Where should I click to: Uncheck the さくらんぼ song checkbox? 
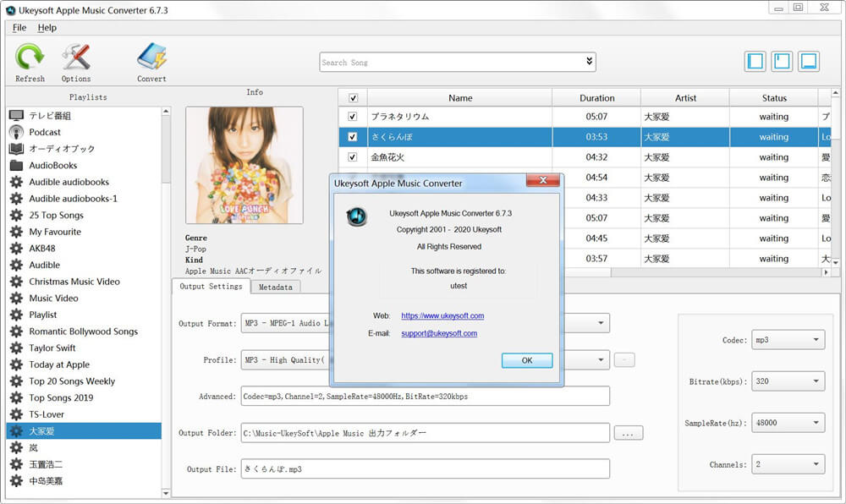pyautogui.click(x=352, y=137)
